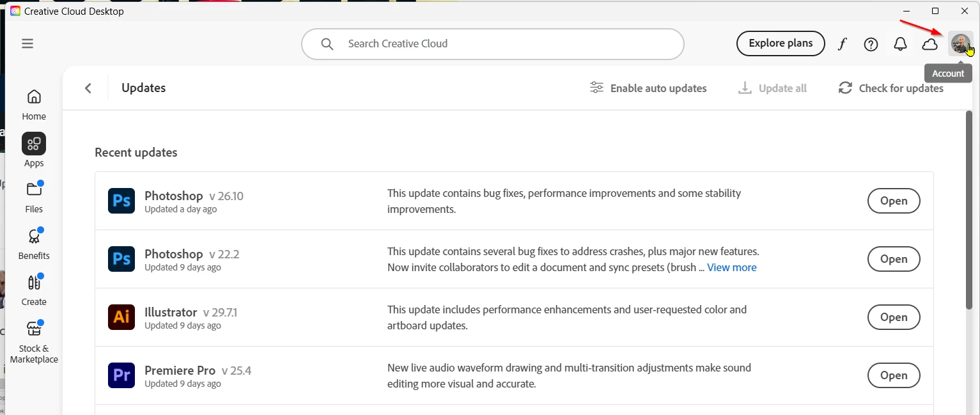Screen dimensions: 980x415
Task: Maximize the Creative Cloud Desktop window
Action: tap(935, 11)
